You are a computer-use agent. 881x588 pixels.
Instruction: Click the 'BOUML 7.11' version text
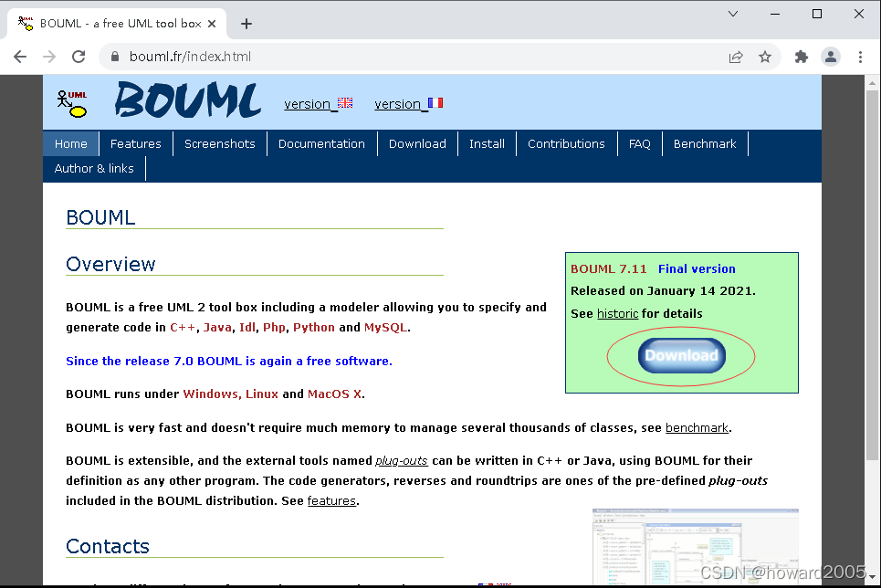(x=609, y=269)
